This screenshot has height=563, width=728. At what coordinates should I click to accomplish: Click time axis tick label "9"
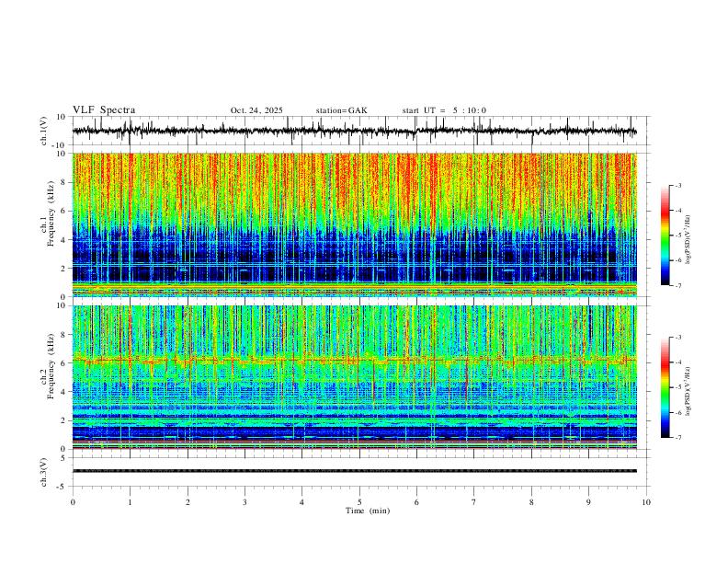(588, 502)
